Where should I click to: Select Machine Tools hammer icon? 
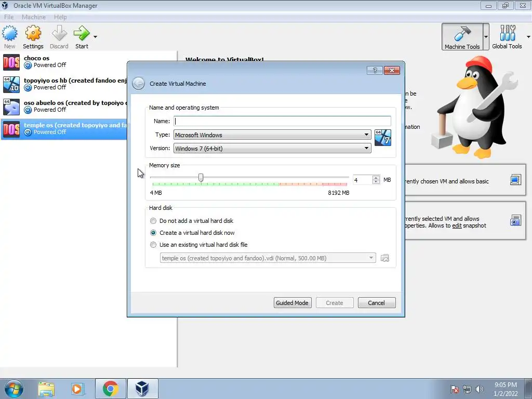pyautogui.click(x=462, y=37)
